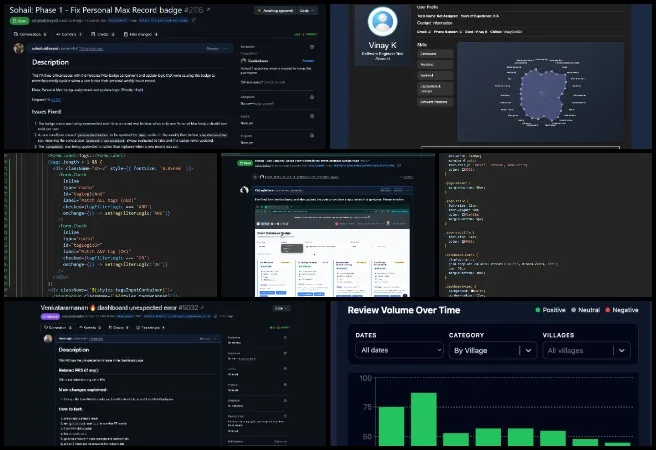Screen dimensions: 656x450
Task: Click Vinay K's profile avatar picture
Action: click(382, 21)
